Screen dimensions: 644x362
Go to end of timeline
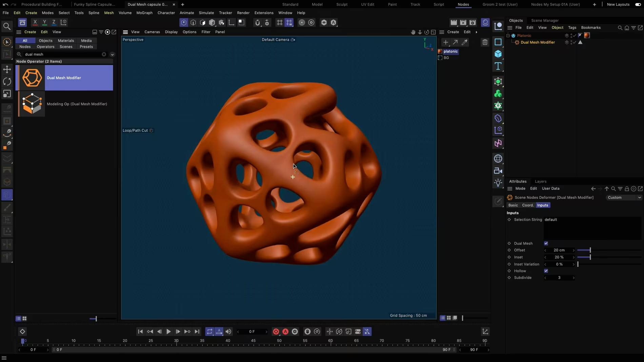point(197,332)
